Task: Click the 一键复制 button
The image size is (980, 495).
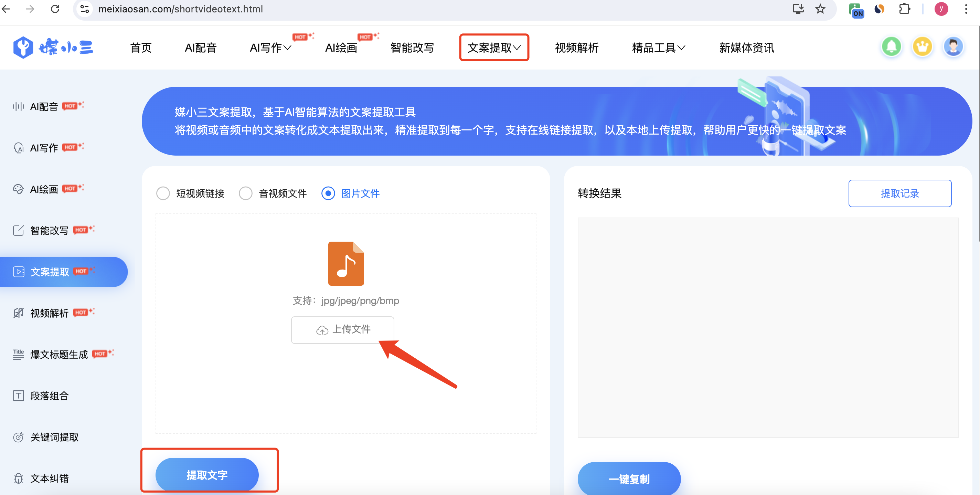Action: coord(629,478)
